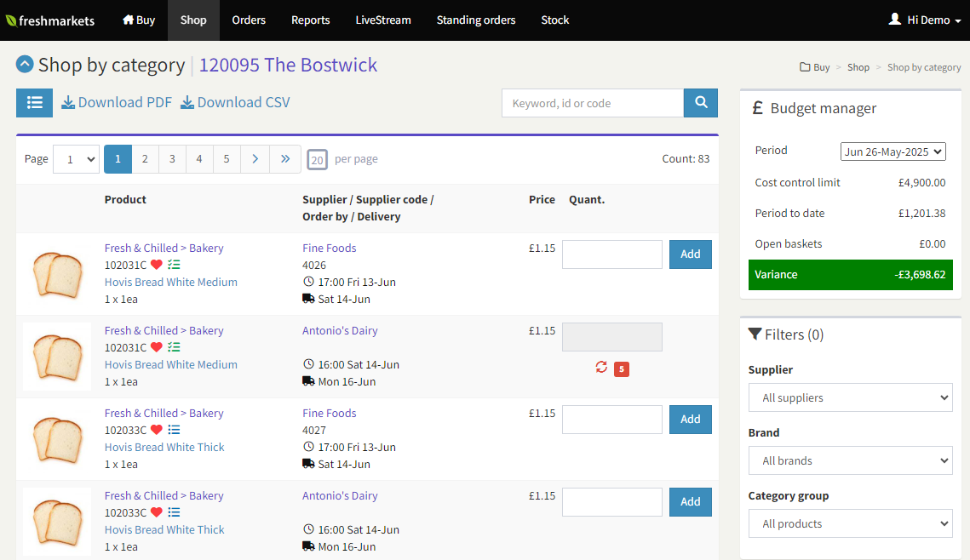Click the heart icon on Fine Foods 102033C row
This screenshot has width=970, height=560.
point(157,430)
